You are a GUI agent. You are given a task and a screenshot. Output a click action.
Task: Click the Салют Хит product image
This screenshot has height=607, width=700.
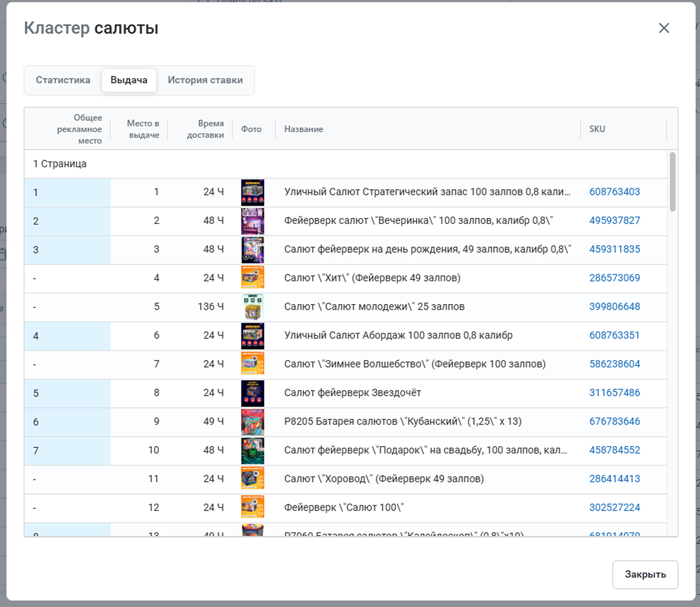click(252, 277)
